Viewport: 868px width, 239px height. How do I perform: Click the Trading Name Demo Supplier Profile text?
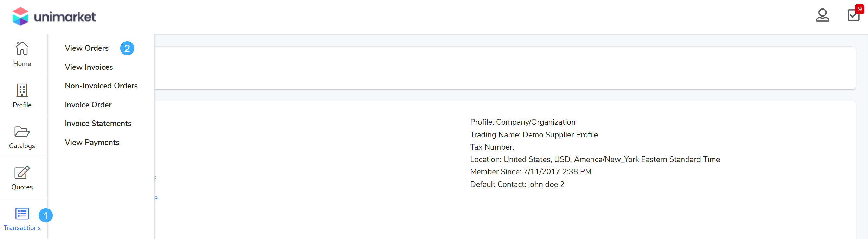(534, 134)
